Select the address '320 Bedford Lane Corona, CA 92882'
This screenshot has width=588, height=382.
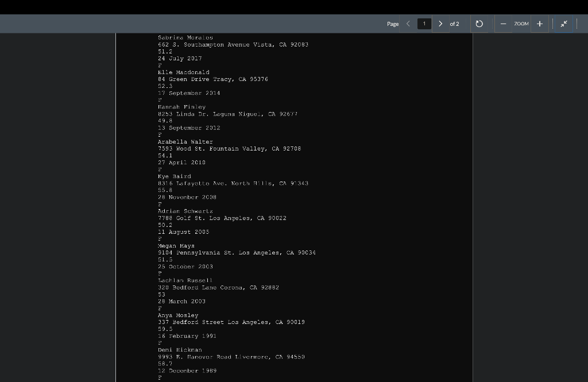pos(218,288)
